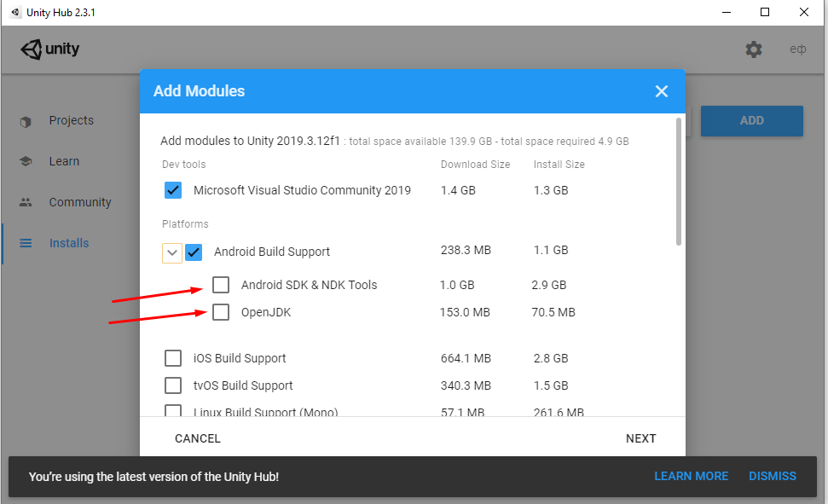
Task: Close the Add Modules dialog with X
Action: (x=662, y=91)
